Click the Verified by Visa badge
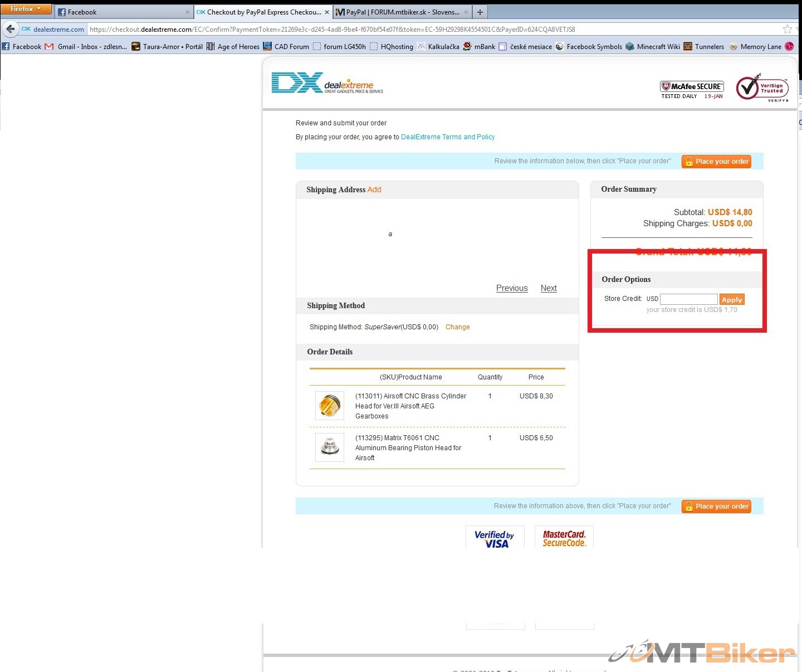Image resolution: width=802 pixels, height=672 pixels. [495, 538]
